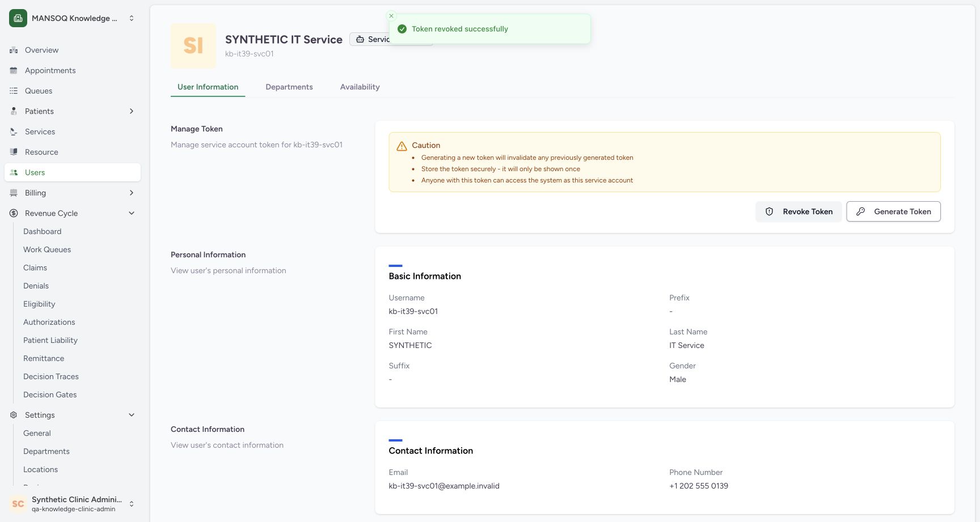Image resolution: width=980 pixels, height=522 pixels.
Task: Open the user account switcher chevrons
Action: pyautogui.click(x=132, y=504)
